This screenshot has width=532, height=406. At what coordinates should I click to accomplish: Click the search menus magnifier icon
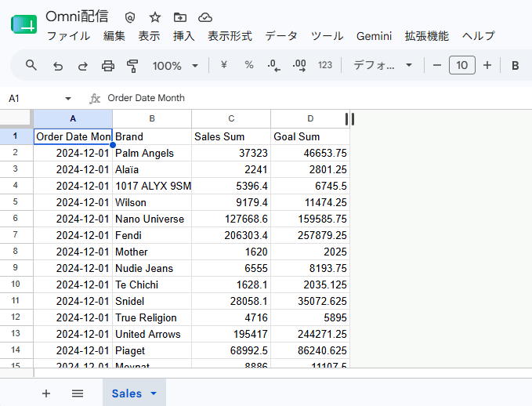[31, 65]
